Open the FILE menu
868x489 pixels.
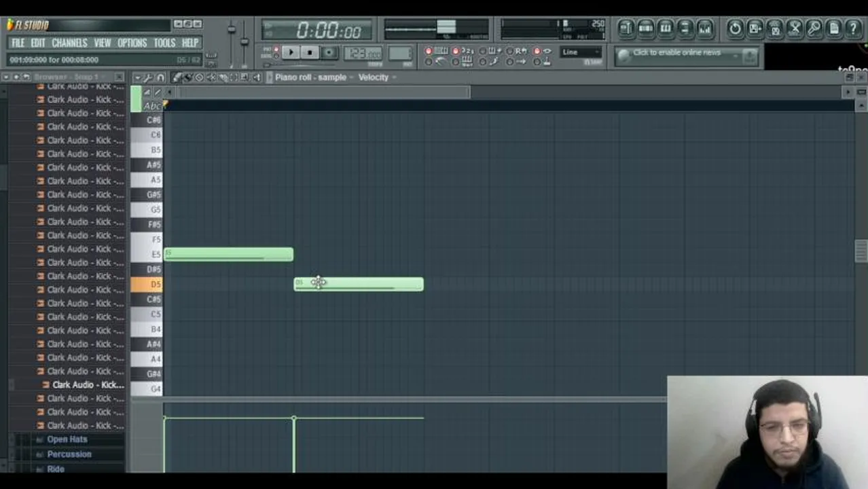(18, 43)
